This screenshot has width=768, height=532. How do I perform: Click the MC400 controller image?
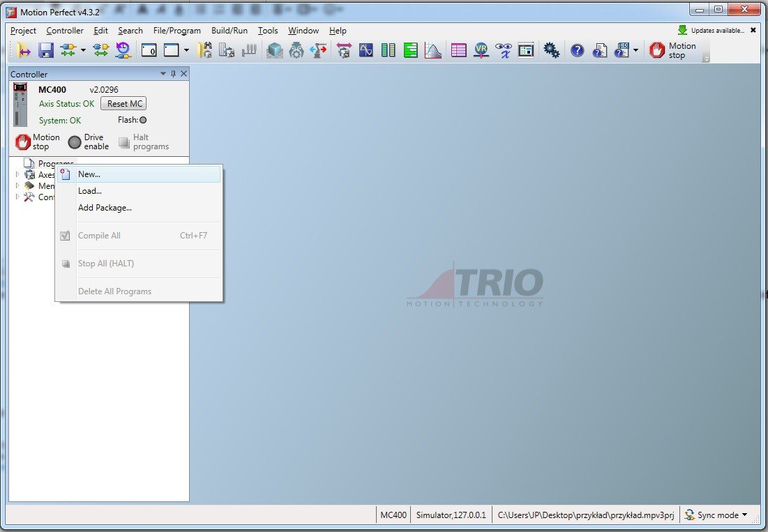point(20,105)
